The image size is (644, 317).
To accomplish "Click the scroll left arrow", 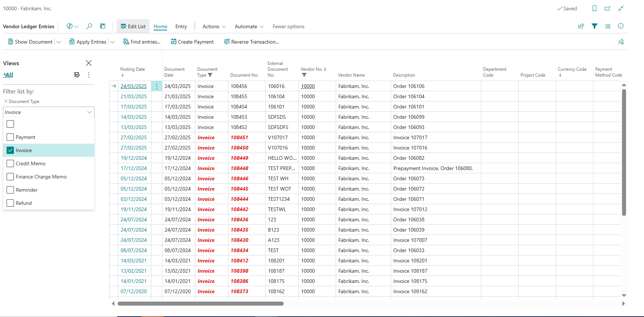I will tap(113, 303).
